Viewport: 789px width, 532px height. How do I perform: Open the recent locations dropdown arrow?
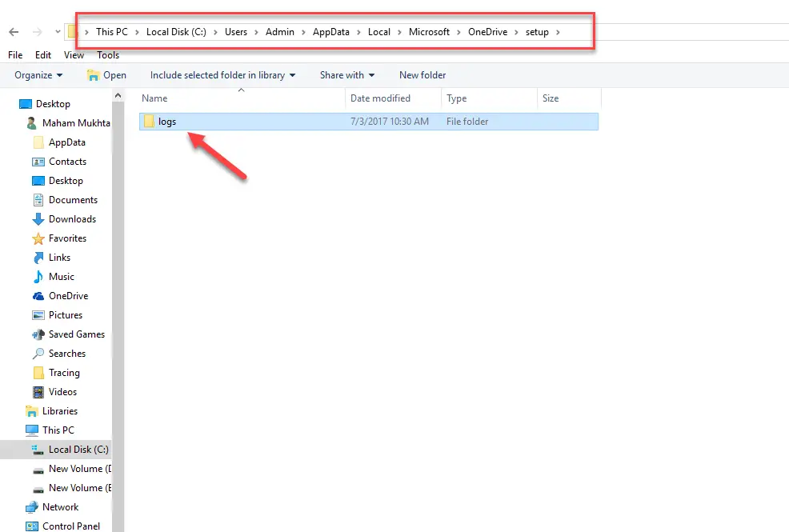pyautogui.click(x=58, y=32)
